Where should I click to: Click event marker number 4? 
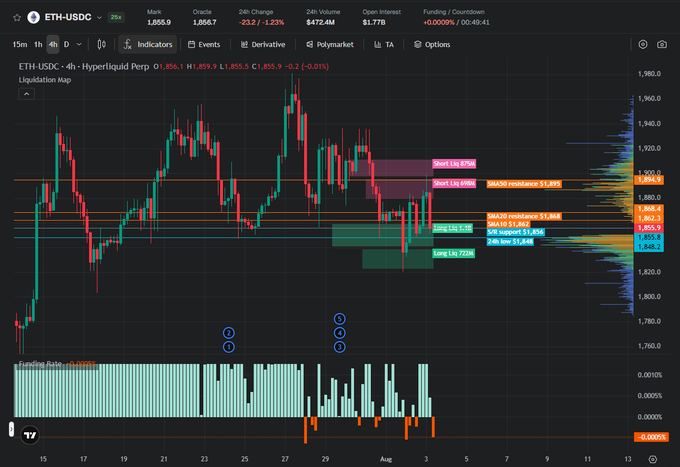(x=340, y=333)
